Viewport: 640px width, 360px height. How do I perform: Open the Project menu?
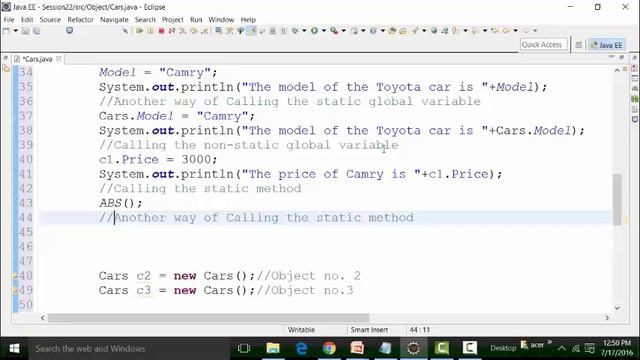tap(173, 20)
